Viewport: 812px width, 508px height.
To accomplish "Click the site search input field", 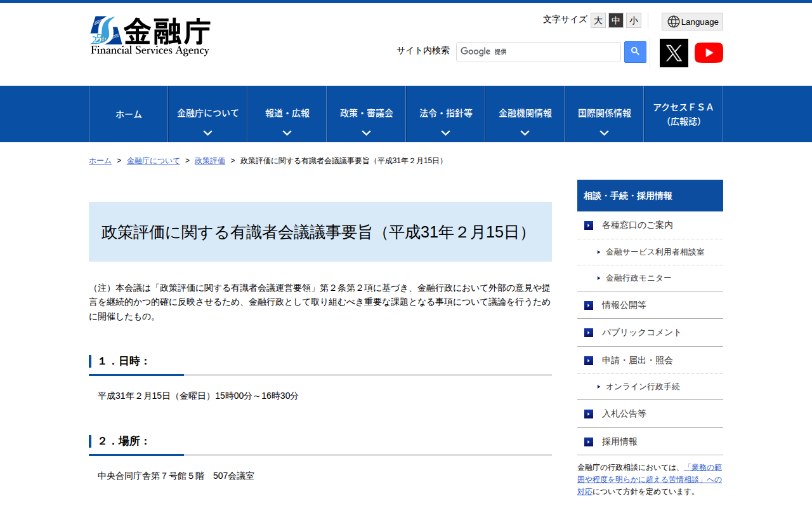I will pyautogui.click(x=538, y=51).
